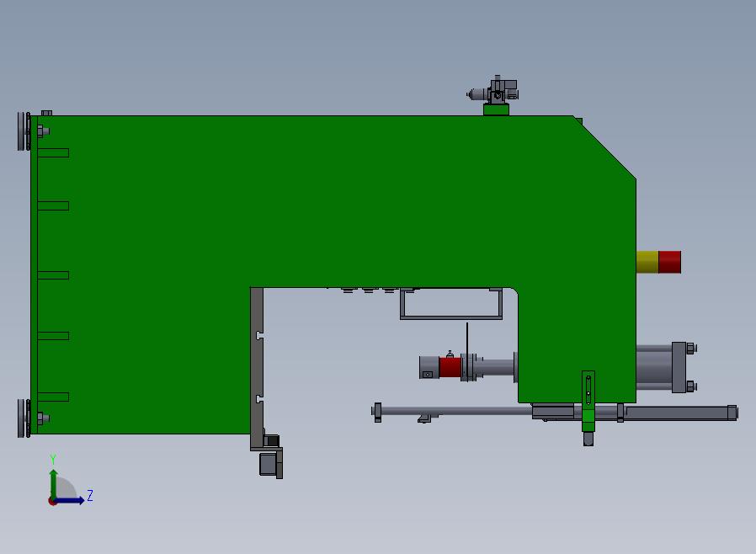Image resolution: width=756 pixels, height=554 pixels.
Task: Select the gray vertical T-slot plate
Action: pos(258,362)
